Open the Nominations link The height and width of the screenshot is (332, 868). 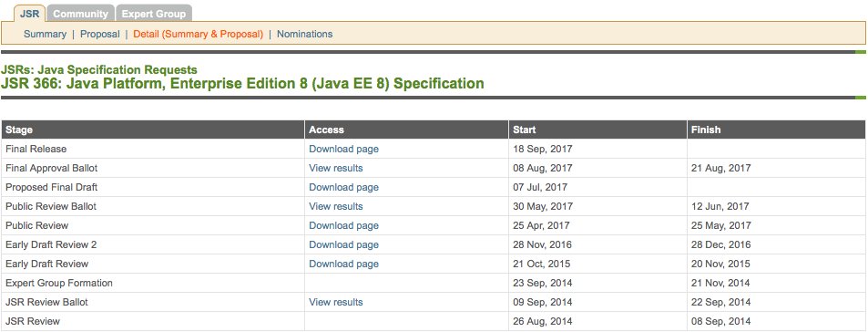304,34
